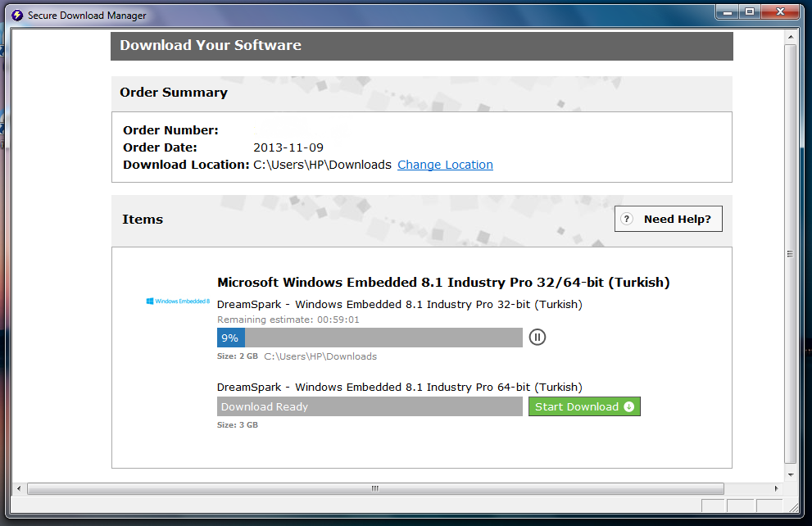Click the vertical scrollbar thumb

point(790,254)
